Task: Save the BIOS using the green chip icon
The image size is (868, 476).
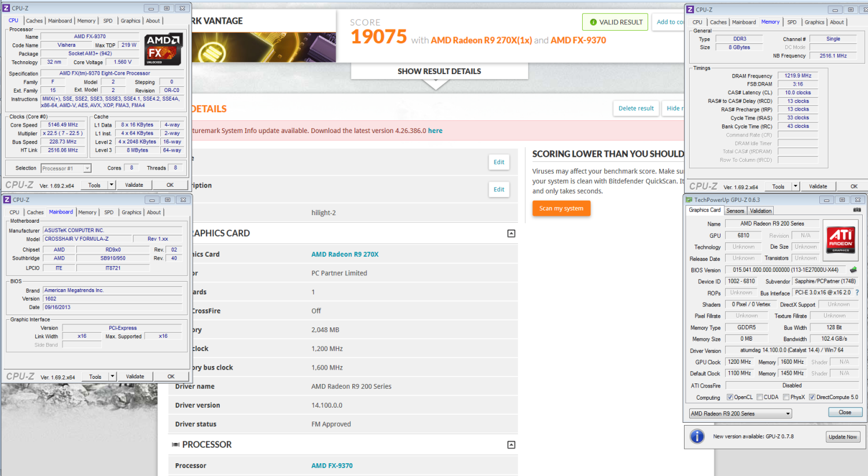Action: [854, 270]
